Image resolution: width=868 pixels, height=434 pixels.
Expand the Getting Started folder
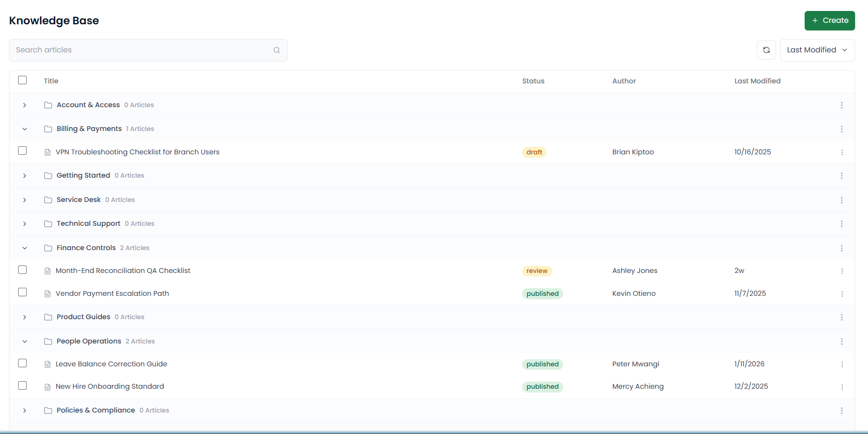(25, 176)
